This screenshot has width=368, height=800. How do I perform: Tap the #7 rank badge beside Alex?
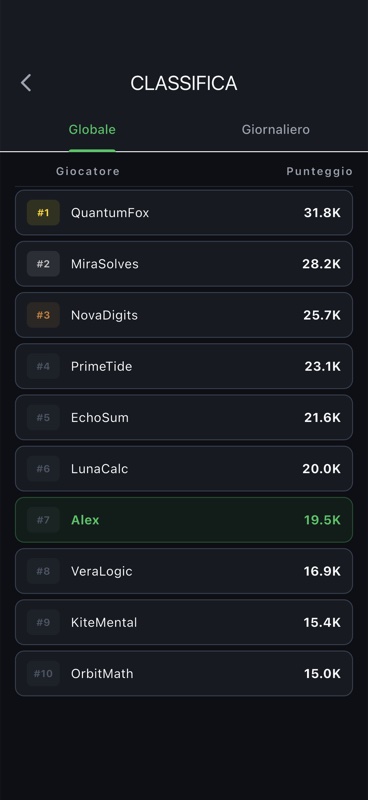point(43,520)
